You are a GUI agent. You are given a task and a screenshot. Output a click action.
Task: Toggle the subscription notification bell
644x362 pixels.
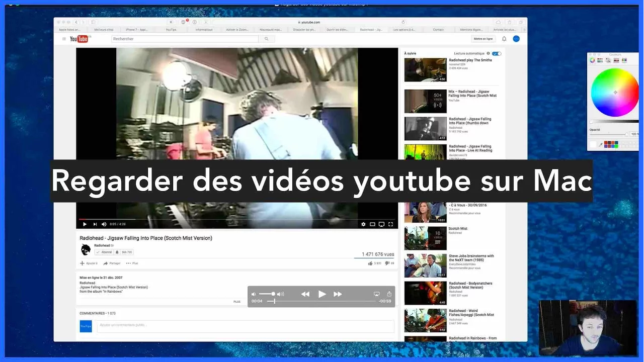pos(117,252)
